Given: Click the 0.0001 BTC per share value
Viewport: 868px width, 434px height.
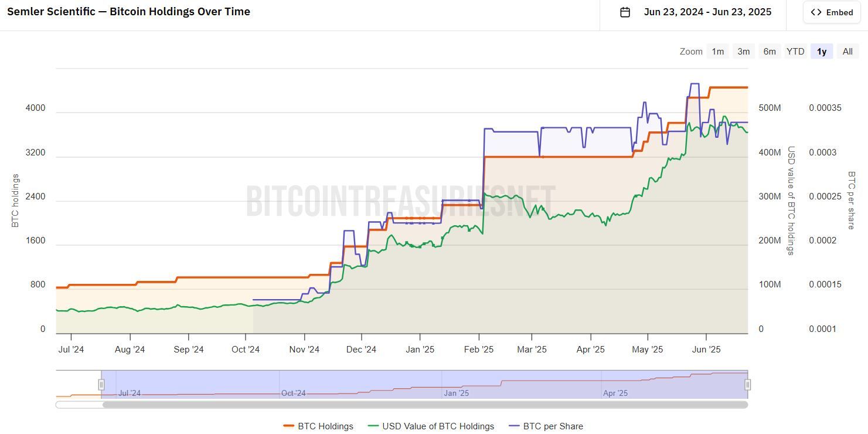Looking at the screenshot, I should pos(823,329).
